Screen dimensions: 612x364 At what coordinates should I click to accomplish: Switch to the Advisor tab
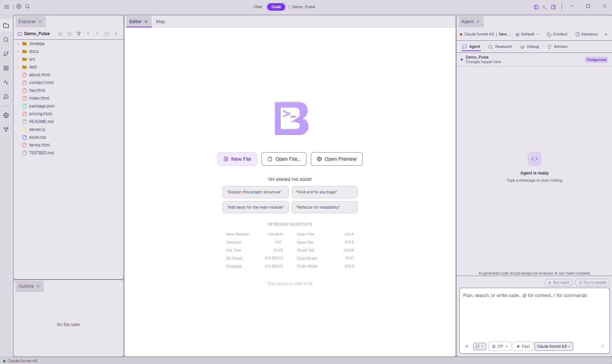coord(558,46)
